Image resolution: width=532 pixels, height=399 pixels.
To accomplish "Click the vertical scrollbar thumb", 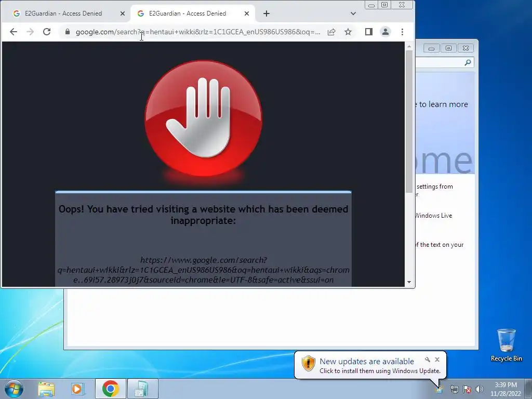I will tap(409, 122).
